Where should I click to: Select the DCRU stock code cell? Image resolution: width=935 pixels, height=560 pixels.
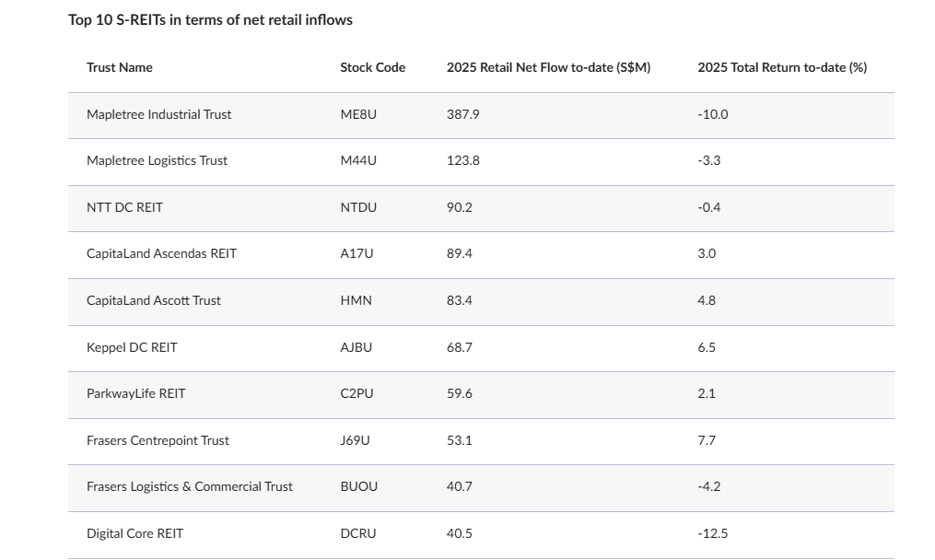[358, 533]
